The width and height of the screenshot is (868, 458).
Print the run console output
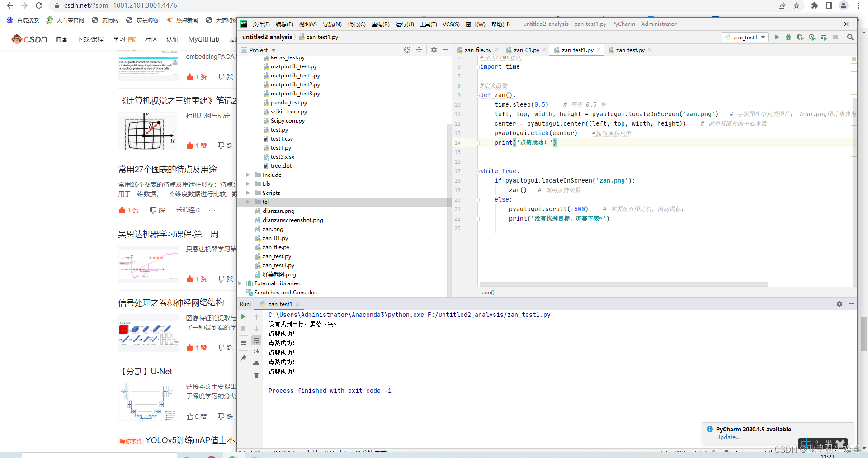(x=256, y=364)
